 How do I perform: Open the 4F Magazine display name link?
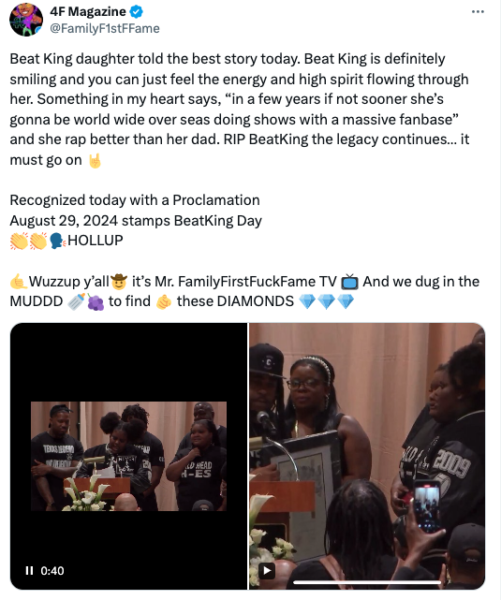pos(88,12)
